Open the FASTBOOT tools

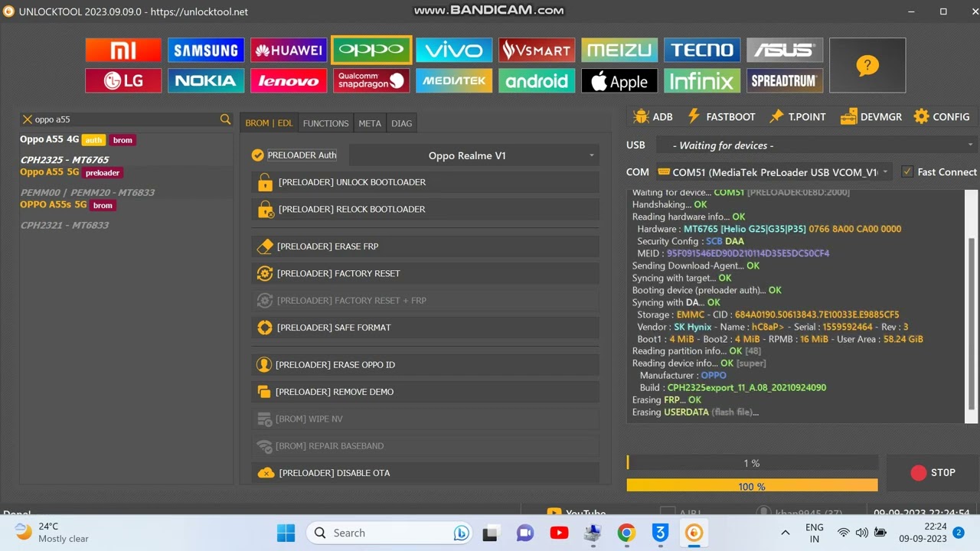coord(720,116)
